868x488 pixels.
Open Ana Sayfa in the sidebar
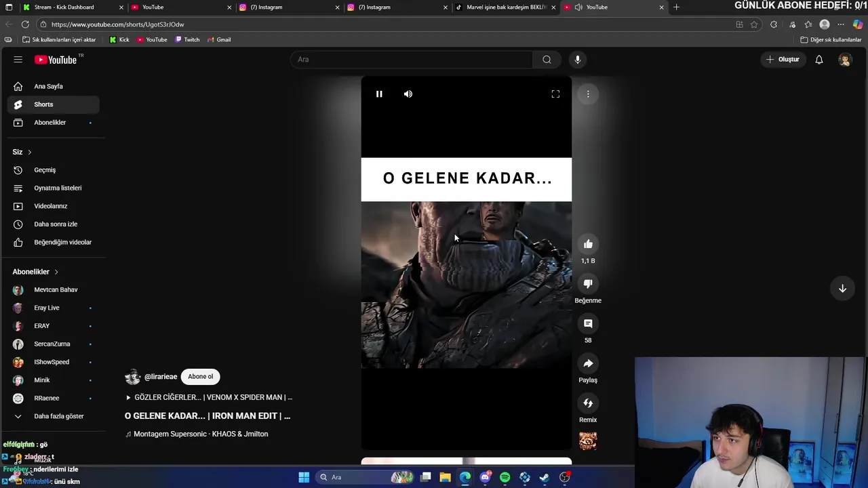tap(54, 86)
